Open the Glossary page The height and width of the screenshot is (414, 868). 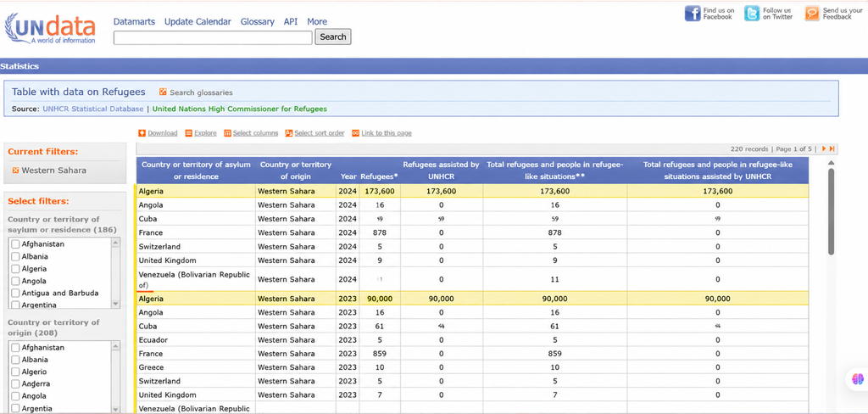[x=258, y=21]
